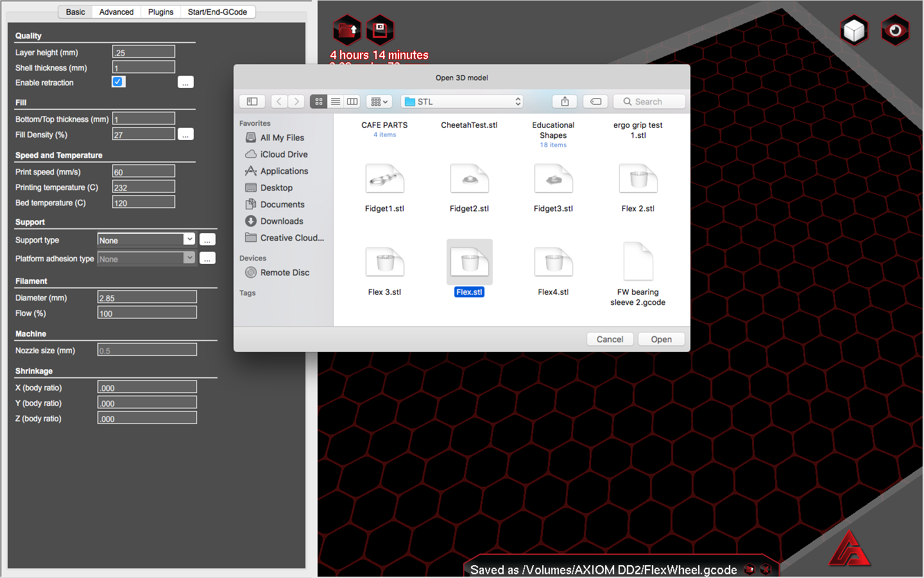Click the Load model folder icon

coord(347,30)
